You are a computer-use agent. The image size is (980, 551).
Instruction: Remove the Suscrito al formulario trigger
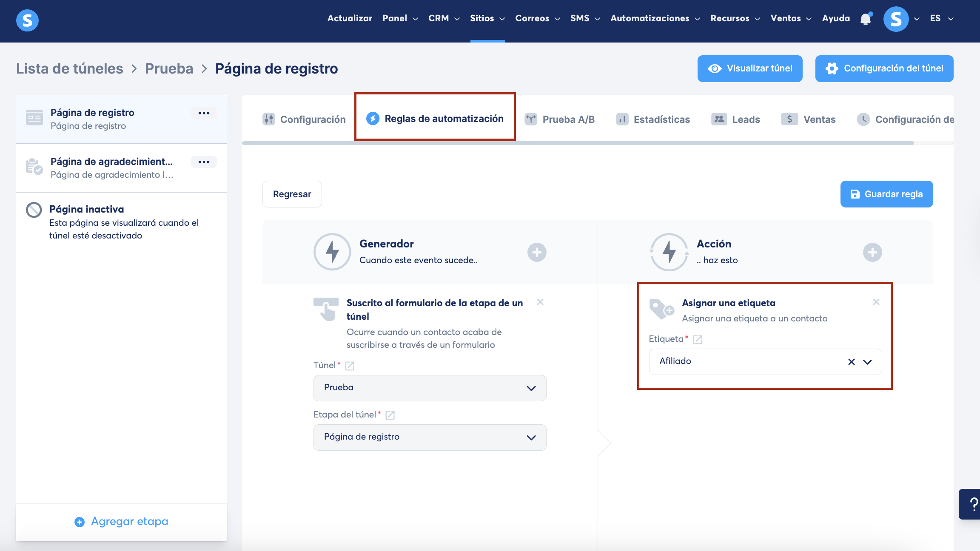point(540,302)
